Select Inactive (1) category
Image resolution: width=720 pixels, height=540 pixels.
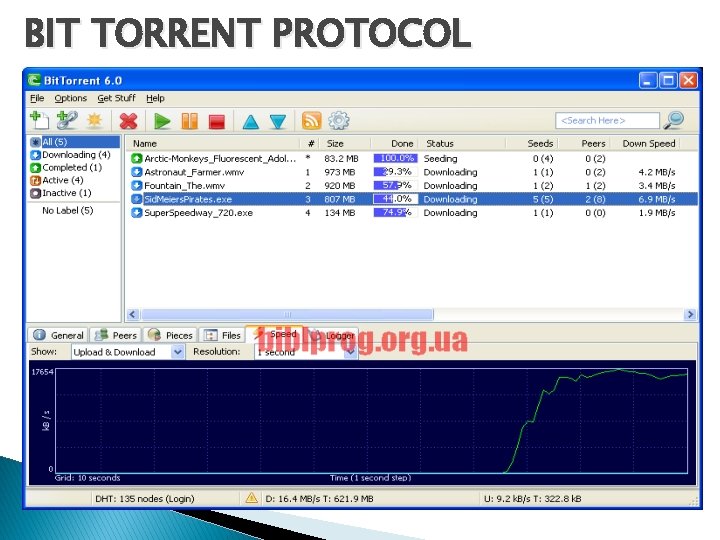(x=61, y=193)
